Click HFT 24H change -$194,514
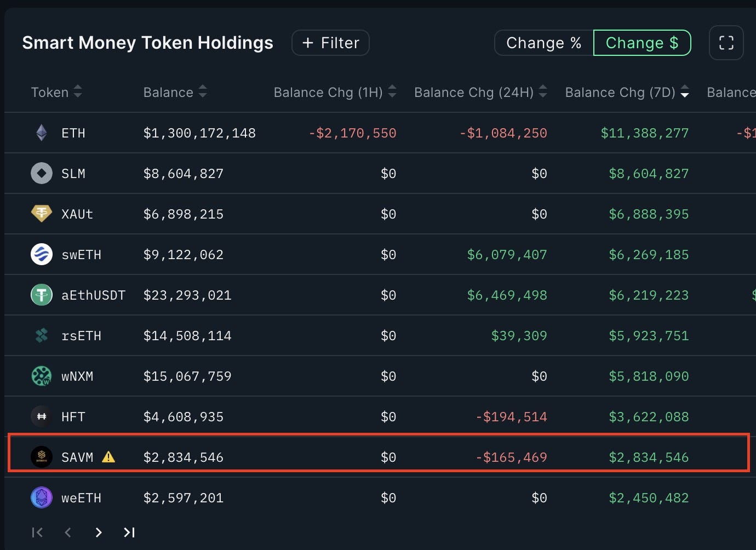Viewport: 756px width, 550px height. click(x=511, y=417)
